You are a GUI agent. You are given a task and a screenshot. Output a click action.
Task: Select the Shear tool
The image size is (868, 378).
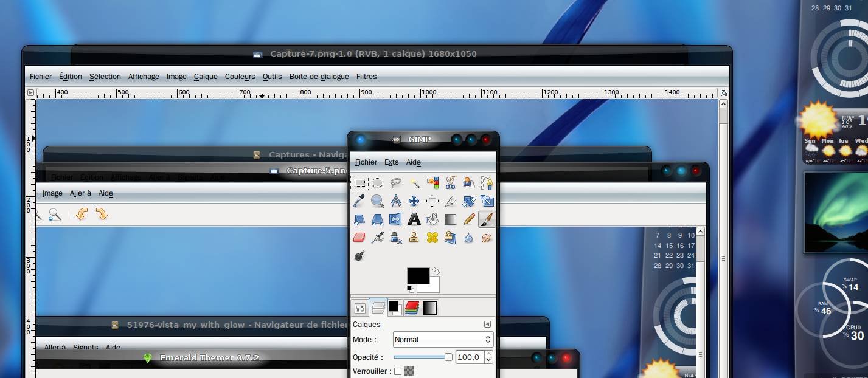[x=360, y=219]
